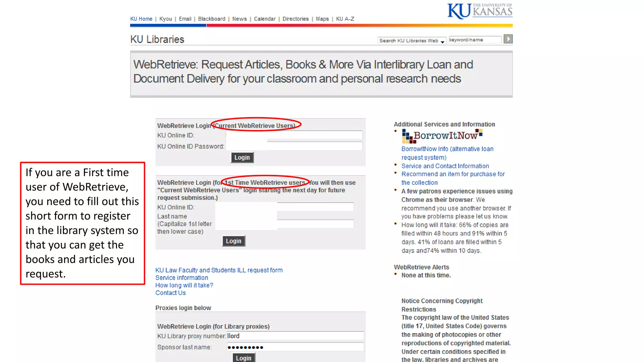Click the KU University of Kansas logo
Image resolution: width=644 pixels, height=362 pixels.
tap(480, 11)
